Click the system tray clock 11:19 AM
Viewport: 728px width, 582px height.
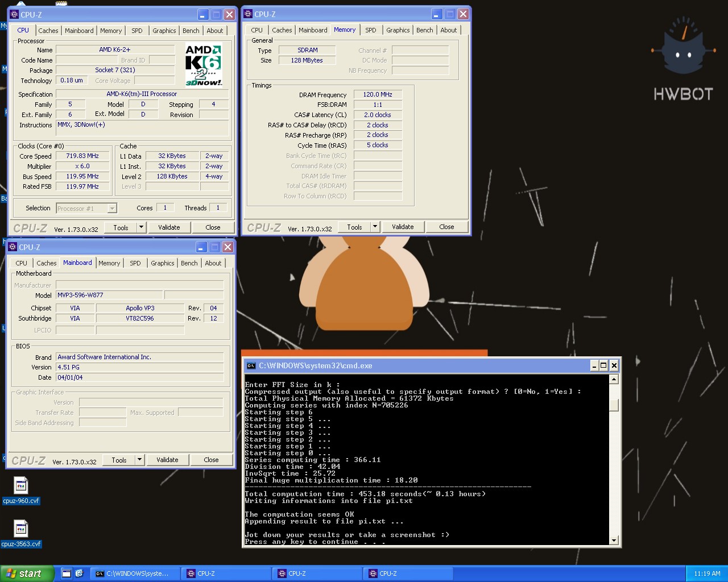click(x=707, y=573)
